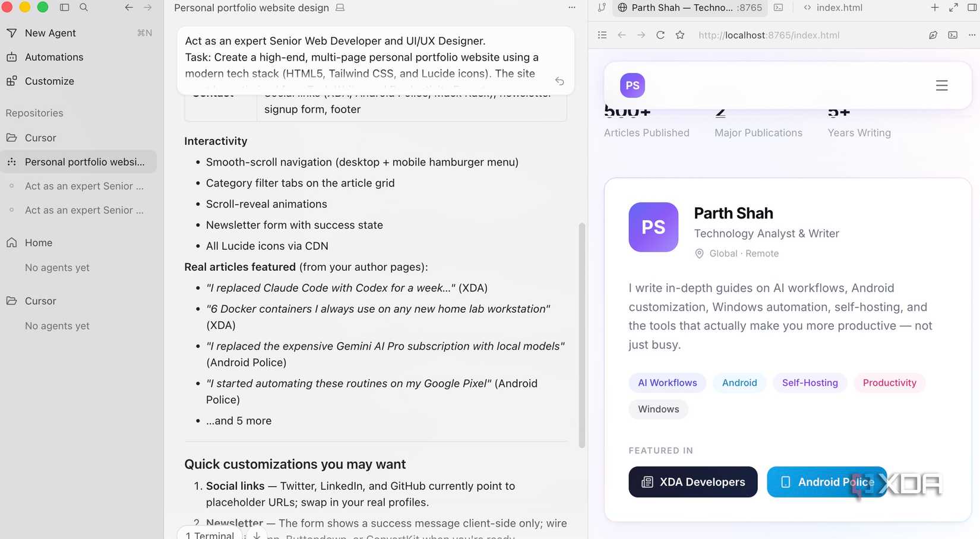Click the Parth Shah name heading
The height and width of the screenshot is (539, 980).
click(734, 213)
